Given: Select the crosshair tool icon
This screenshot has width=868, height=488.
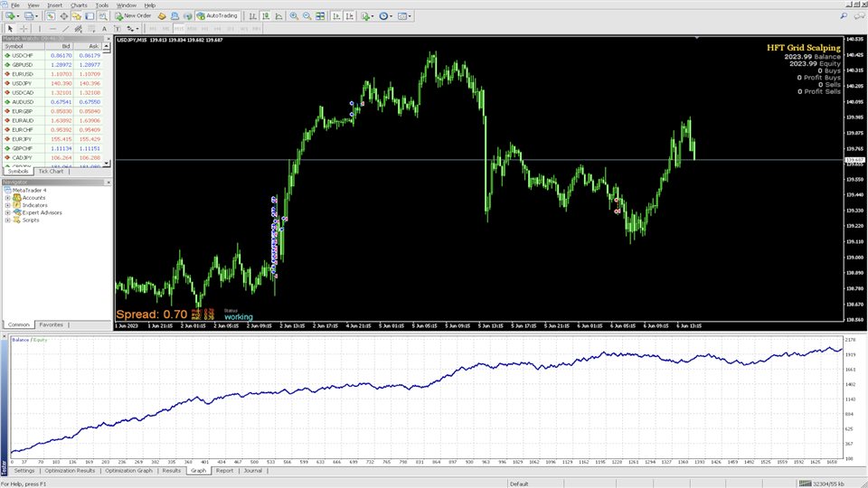Looking at the screenshot, I should [24, 29].
